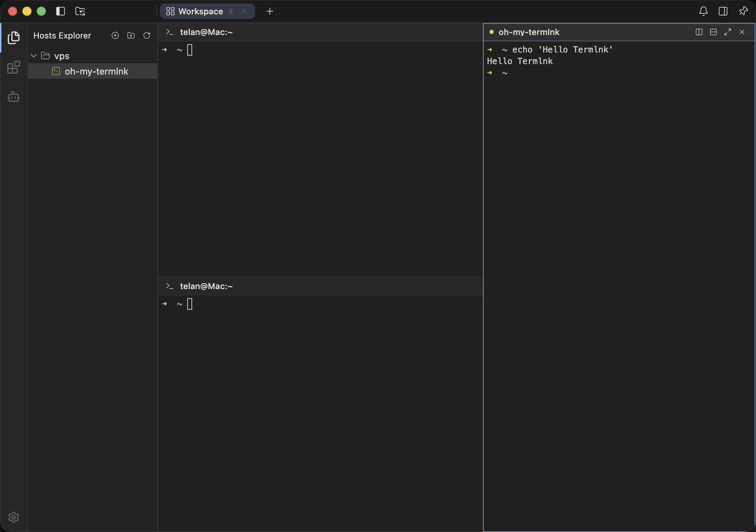This screenshot has width=756, height=532.
Task: Focus the bottom telan@Mac terminal header
Action: 320,286
